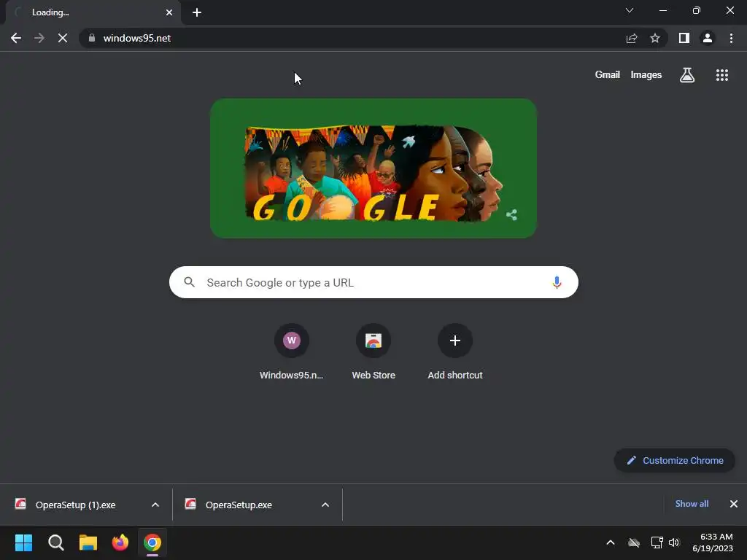Click the magnifier icon in the search box

[189, 282]
